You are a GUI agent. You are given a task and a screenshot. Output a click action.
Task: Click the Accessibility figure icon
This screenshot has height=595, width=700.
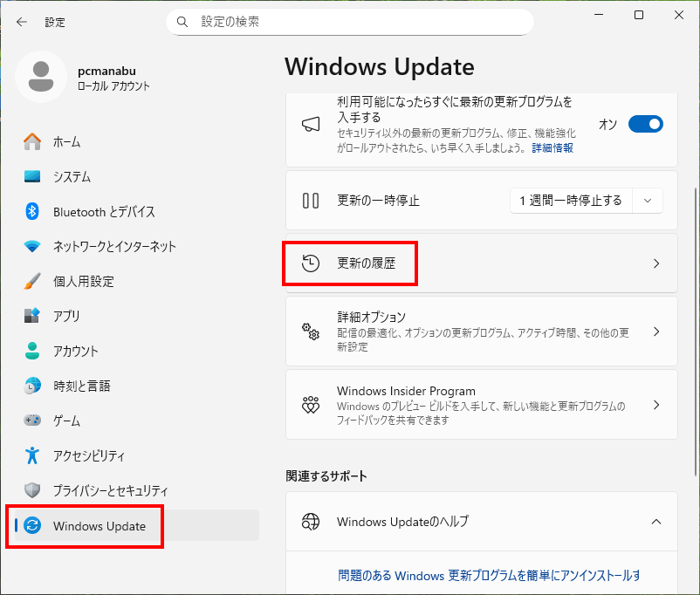pyautogui.click(x=32, y=455)
